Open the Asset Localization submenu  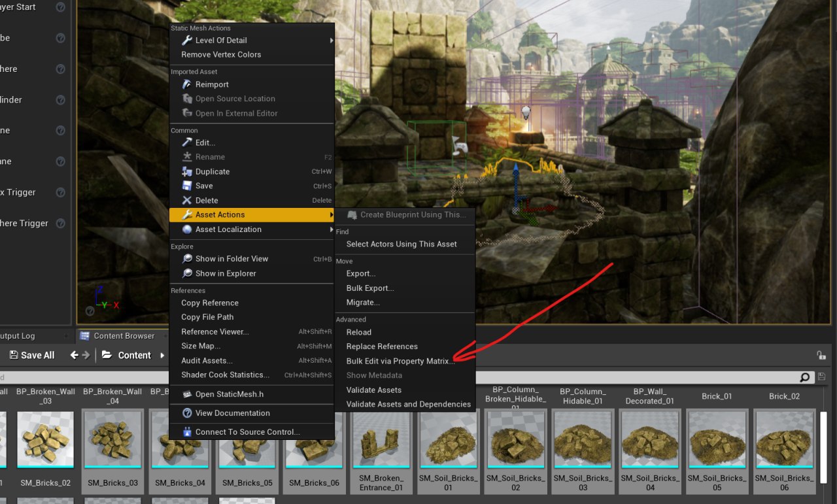pyautogui.click(x=252, y=229)
